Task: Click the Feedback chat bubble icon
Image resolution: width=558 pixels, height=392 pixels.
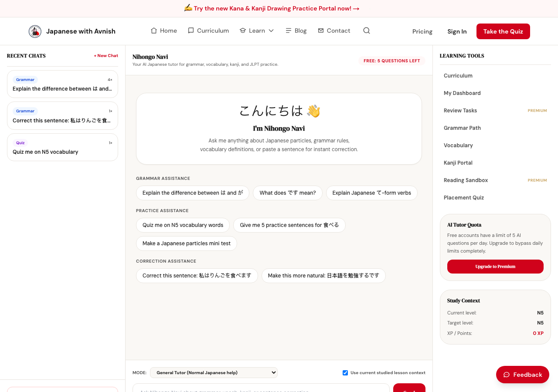Action: pos(507,375)
